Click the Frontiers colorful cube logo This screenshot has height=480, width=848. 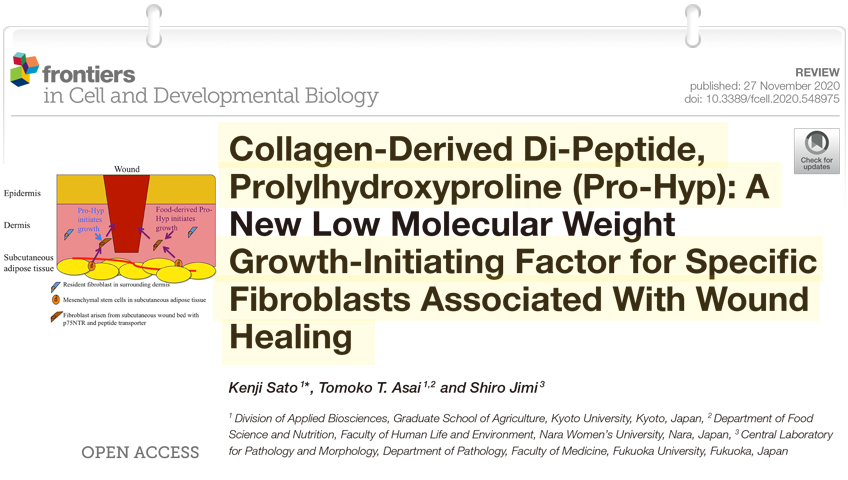coord(24,69)
